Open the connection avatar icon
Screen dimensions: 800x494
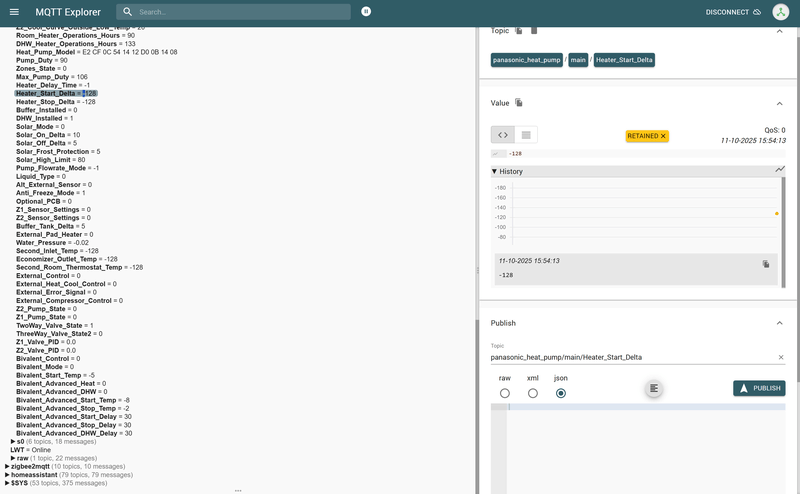[x=780, y=12]
